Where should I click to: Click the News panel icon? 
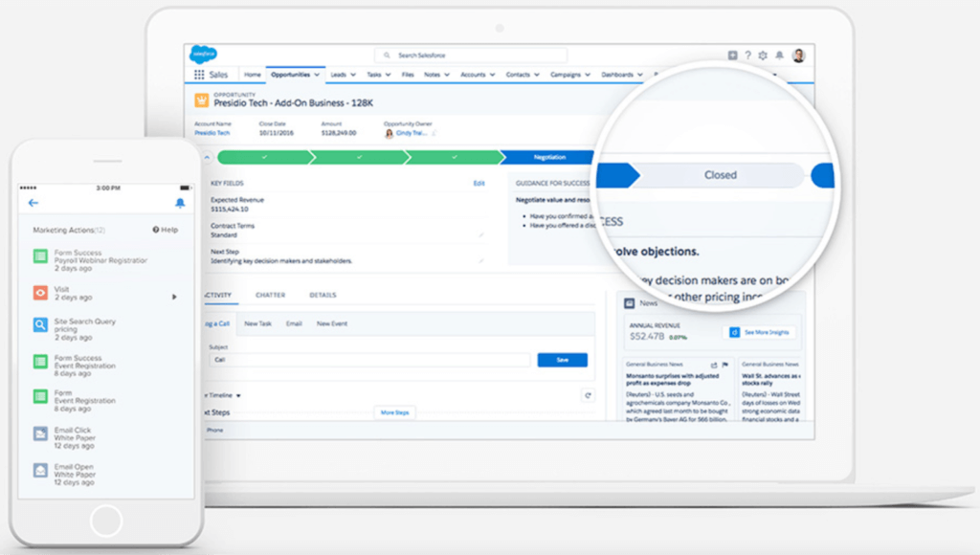point(630,303)
